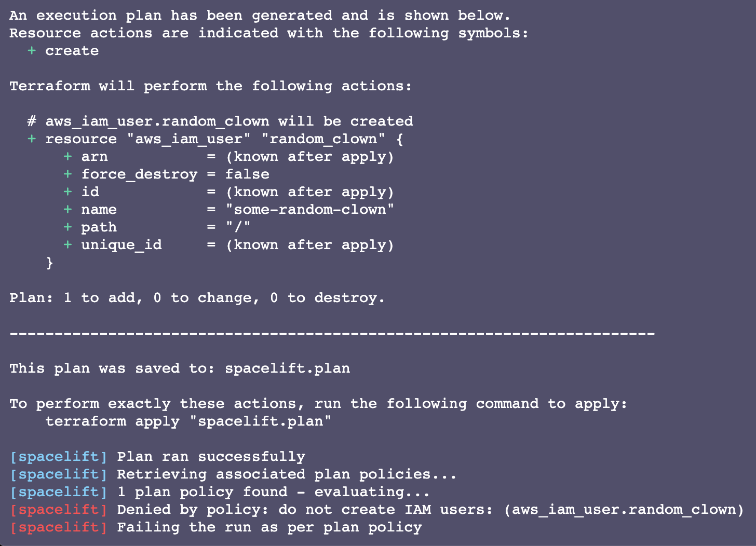Click the "Plan ran successfully" log line
756x546 pixels.
211,457
